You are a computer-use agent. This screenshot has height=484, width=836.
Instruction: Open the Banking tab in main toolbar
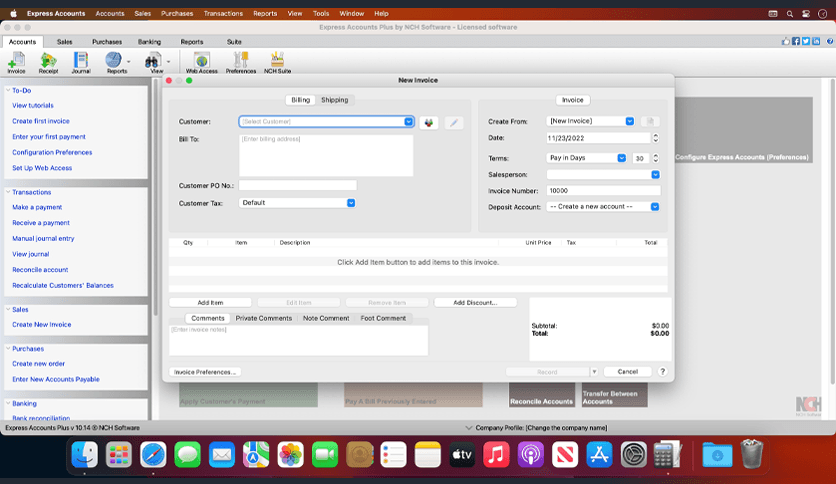click(149, 42)
